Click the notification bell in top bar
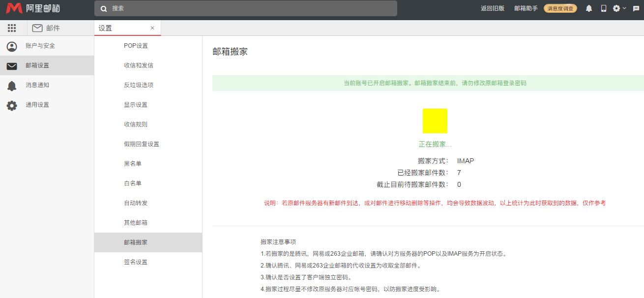644x298 pixels. coord(589,8)
